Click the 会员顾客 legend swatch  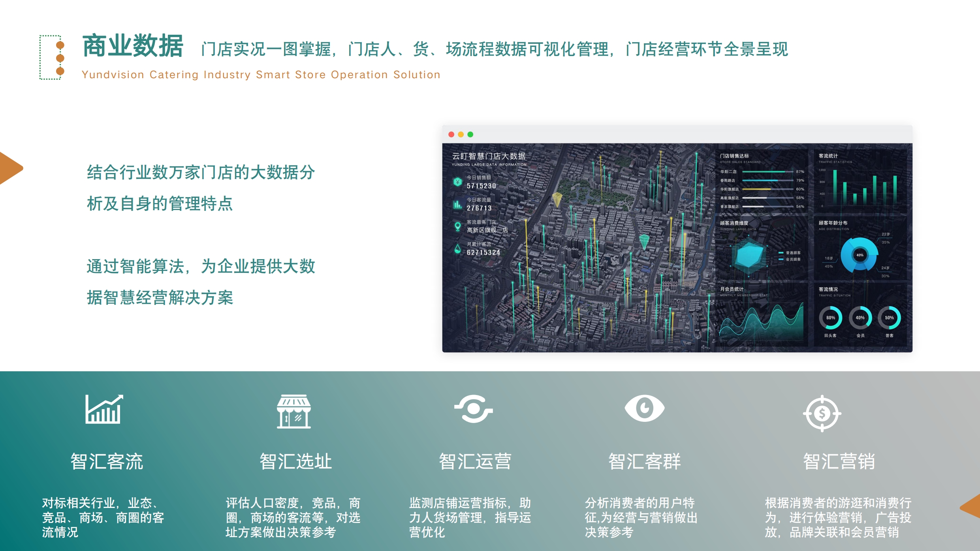pyautogui.click(x=781, y=260)
